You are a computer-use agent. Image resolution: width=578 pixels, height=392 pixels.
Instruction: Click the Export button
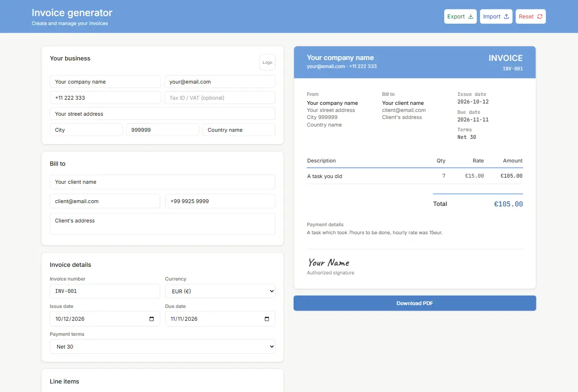460,17
